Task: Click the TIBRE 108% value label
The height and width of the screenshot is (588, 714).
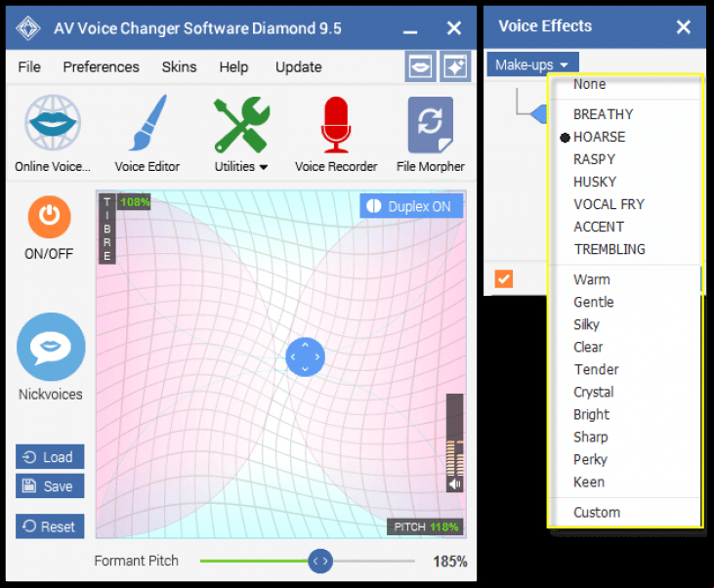Action: pos(135,202)
